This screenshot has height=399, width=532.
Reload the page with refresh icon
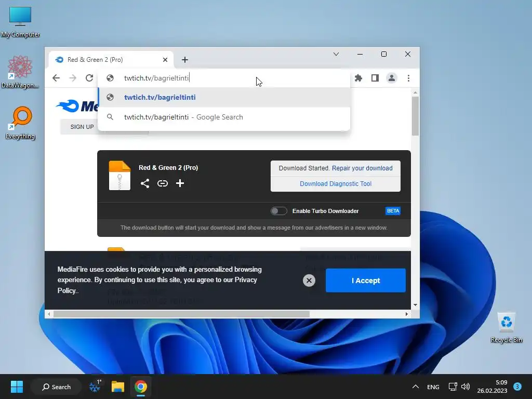click(x=89, y=78)
